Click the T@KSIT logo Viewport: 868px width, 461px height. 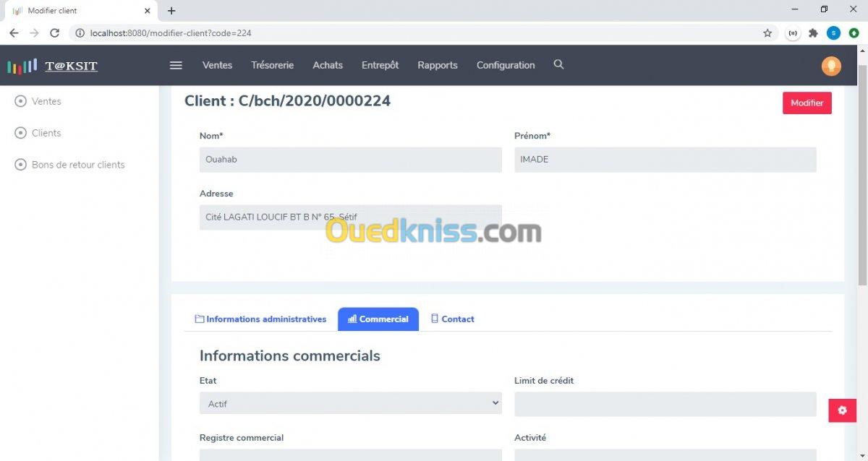click(52, 66)
